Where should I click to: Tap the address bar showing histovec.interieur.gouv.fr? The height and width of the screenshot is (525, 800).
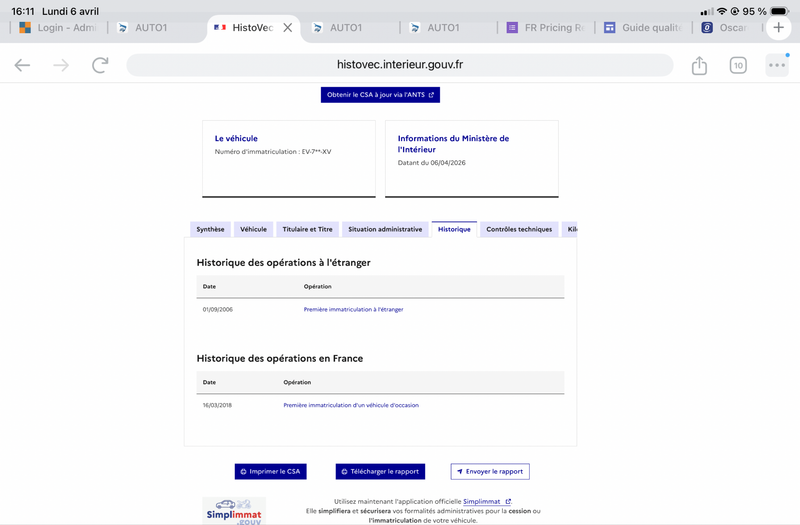400,65
